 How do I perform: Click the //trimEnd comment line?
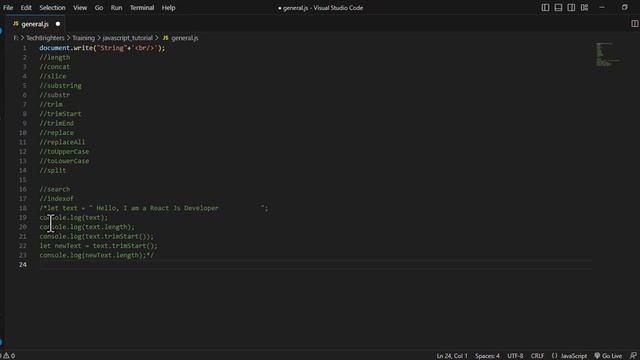57,123
